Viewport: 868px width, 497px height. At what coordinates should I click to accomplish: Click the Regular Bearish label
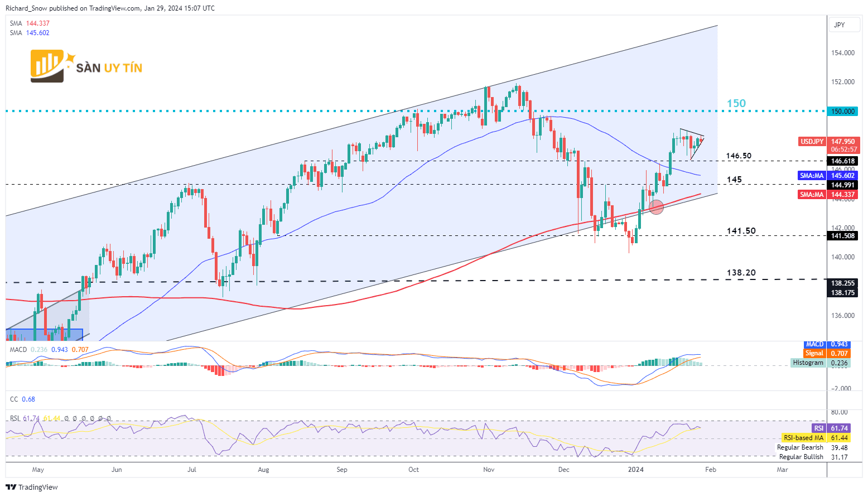[800, 447]
